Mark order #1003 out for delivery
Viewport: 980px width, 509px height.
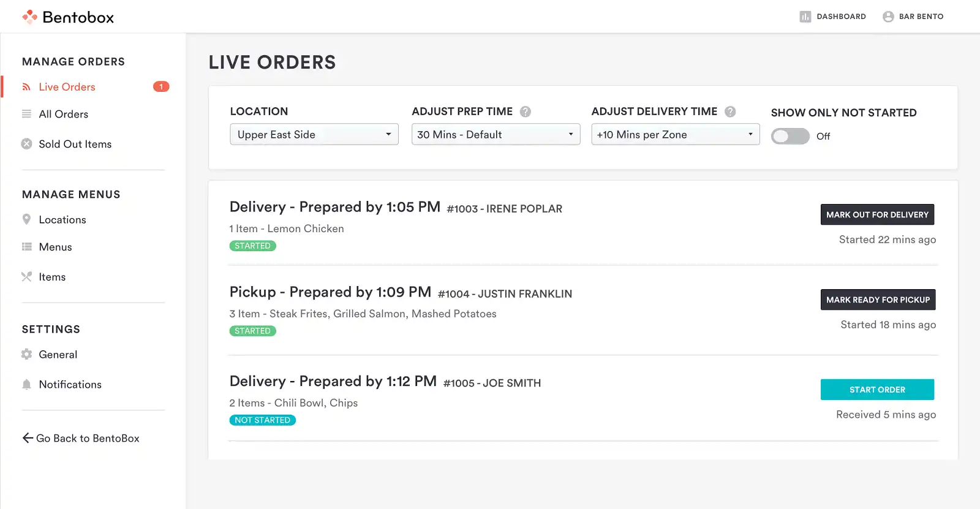pos(877,214)
